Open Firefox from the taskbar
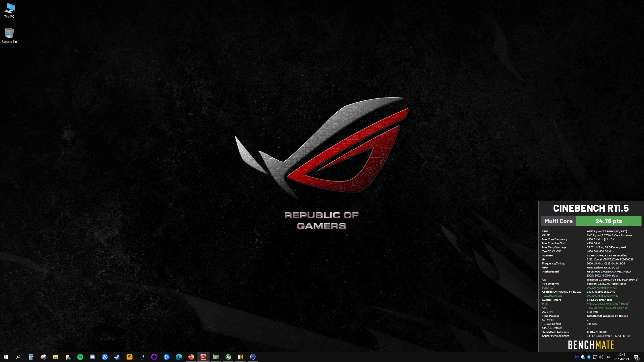 191,357
